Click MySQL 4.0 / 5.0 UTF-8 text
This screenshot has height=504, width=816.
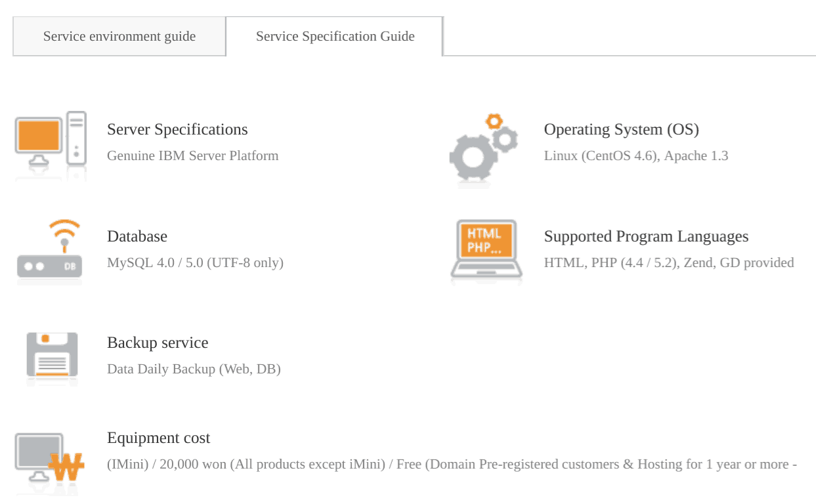point(195,262)
